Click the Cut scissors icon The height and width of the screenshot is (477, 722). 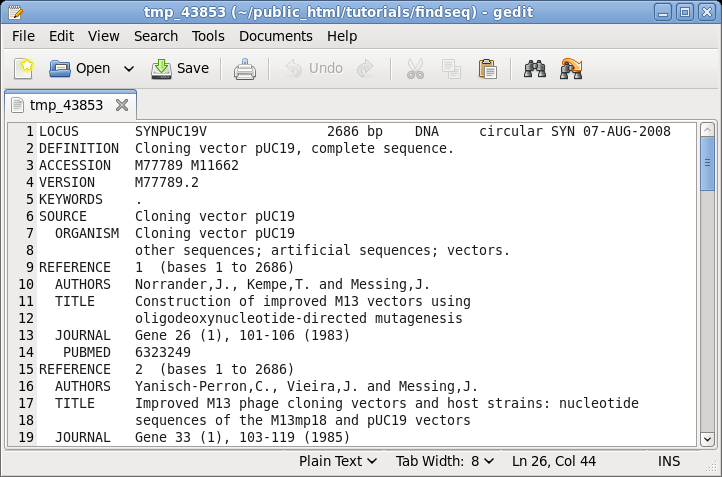click(415, 69)
